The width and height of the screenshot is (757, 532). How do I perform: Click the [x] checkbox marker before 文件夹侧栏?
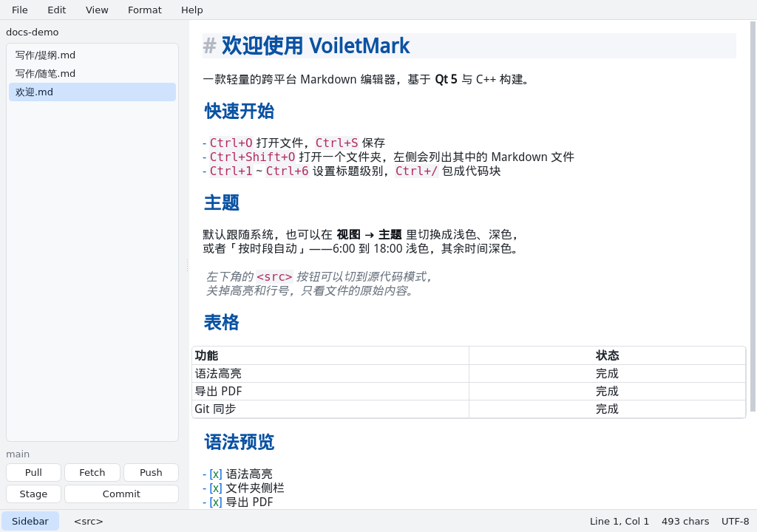click(x=216, y=488)
